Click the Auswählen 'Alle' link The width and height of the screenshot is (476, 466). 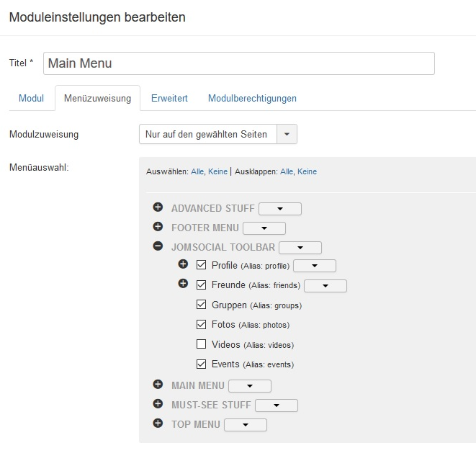pos(197,171)
